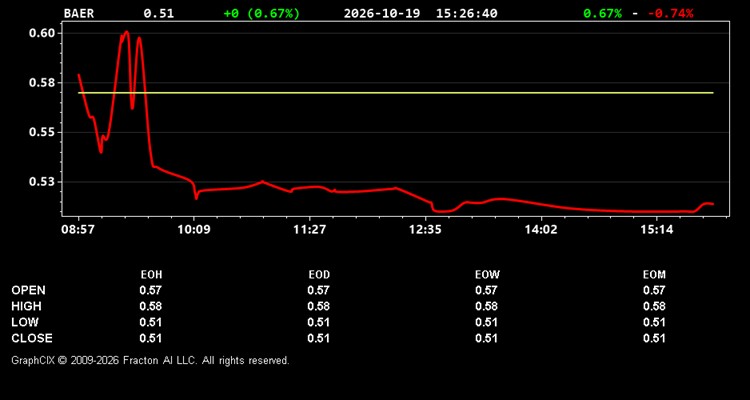750x400 pixels.
Task: Click the OPEN row label
Action: (28, 290)
